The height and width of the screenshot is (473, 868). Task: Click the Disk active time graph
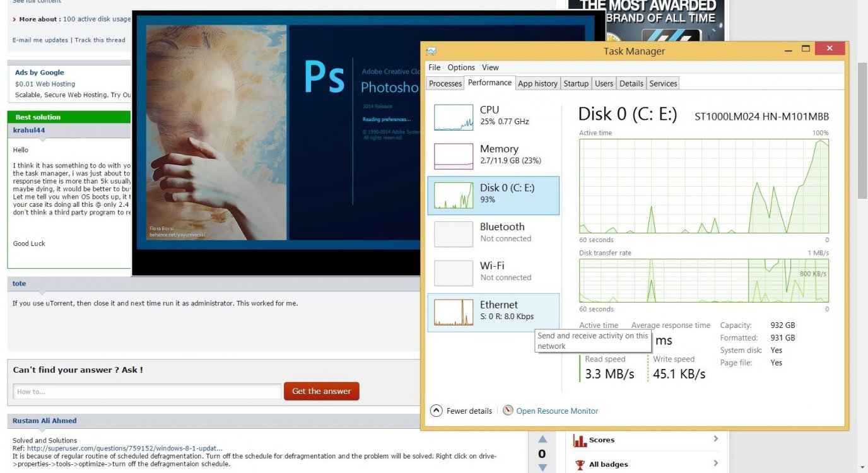click(x=704, y=186)
